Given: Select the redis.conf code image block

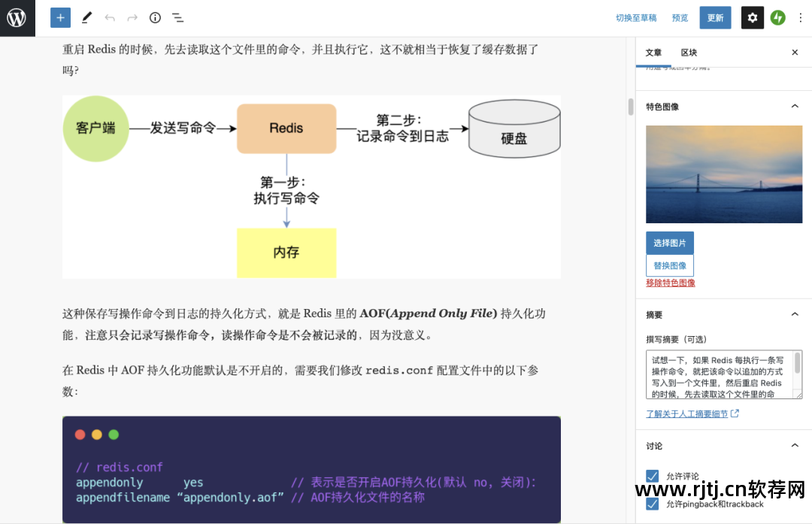Looking at the screenshot, I should coord(311,469).
